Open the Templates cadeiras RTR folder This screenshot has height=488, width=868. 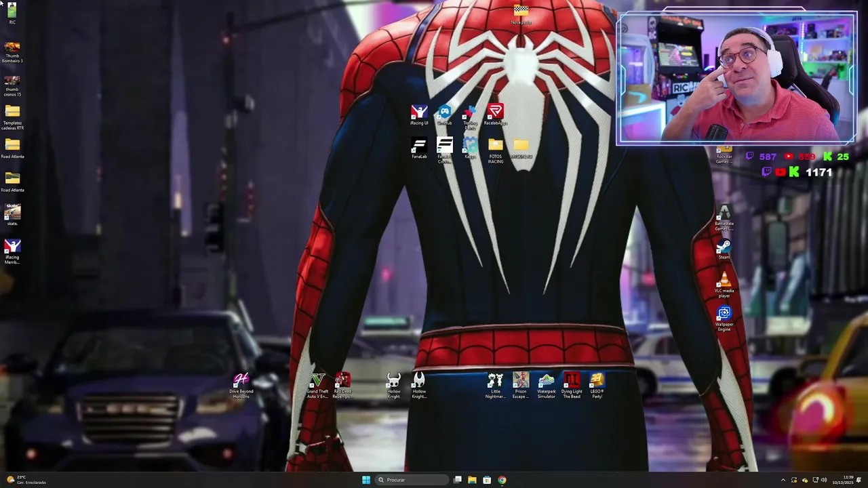(x=12, y=118)
